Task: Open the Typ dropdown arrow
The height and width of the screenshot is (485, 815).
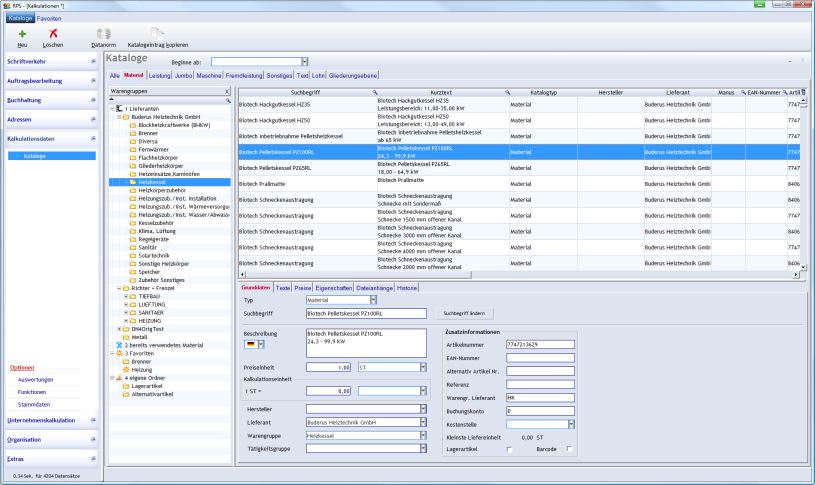Action: click(x=373, y=300)
